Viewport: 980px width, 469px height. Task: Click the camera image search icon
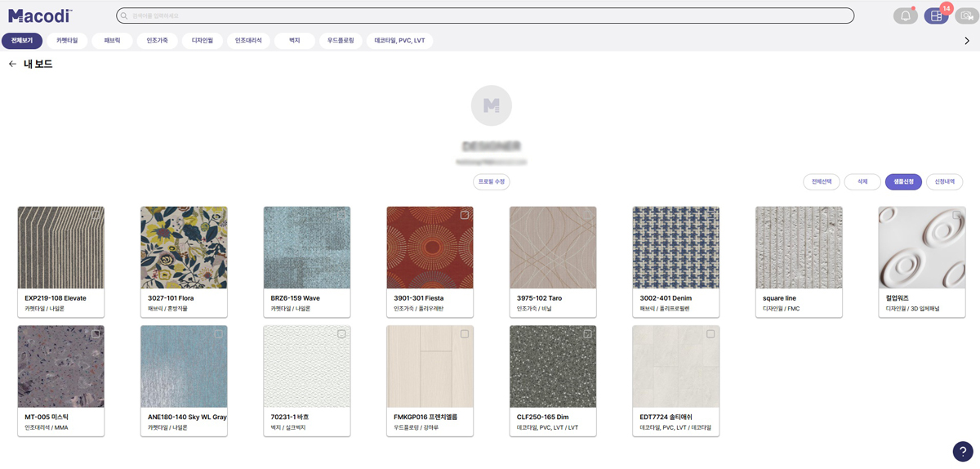click(x=967, y=16)
